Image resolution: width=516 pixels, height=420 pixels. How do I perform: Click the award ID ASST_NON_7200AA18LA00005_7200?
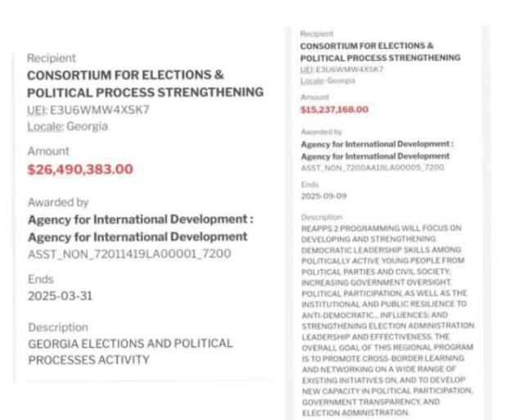coord(373,167)
